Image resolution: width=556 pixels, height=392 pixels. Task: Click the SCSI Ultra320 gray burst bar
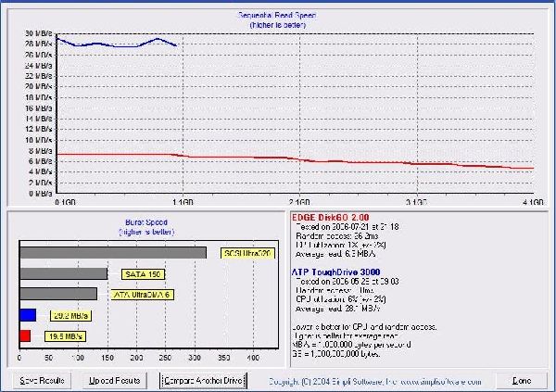click(x=112, y=252)
